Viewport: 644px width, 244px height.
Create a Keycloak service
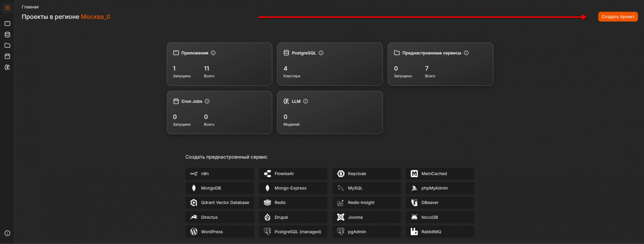tap(366, 174)
